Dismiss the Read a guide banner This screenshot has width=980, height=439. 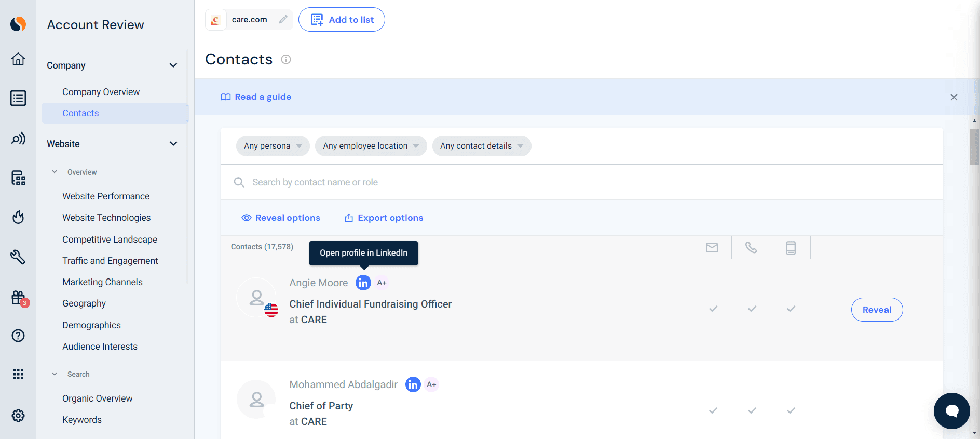954,97
